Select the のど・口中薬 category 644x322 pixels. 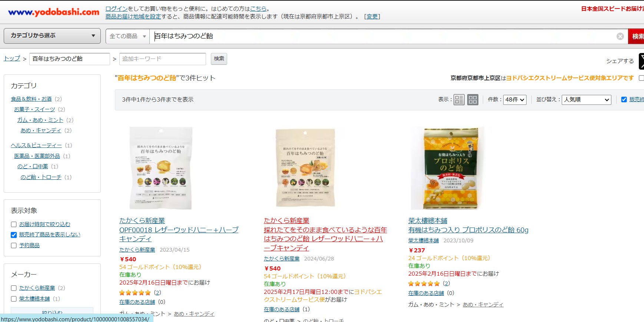pos(33,166)
